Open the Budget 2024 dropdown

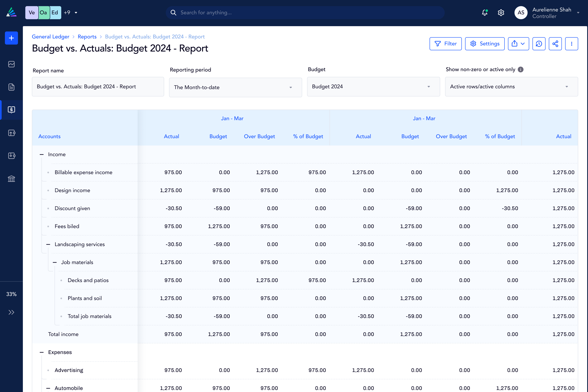coord(373,86)
